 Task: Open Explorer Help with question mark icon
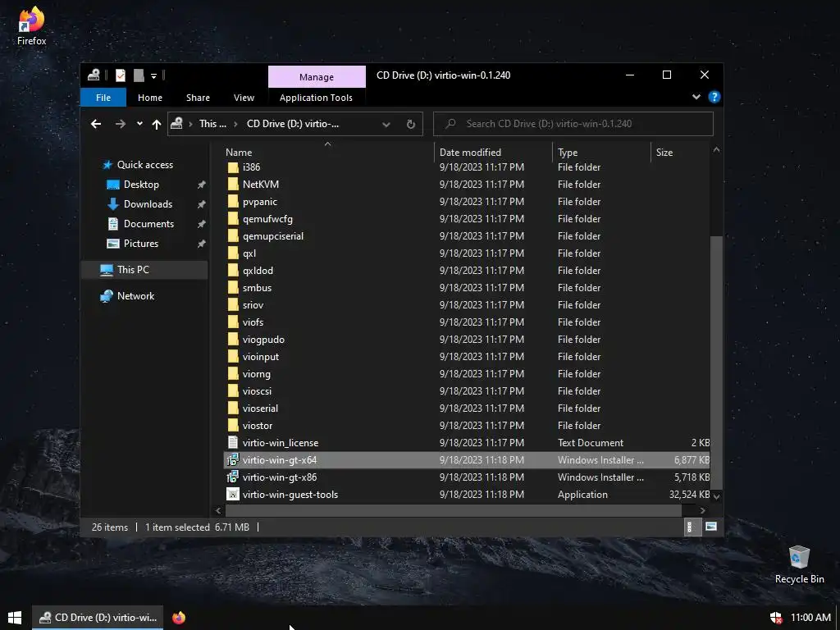tap(714, 97)
